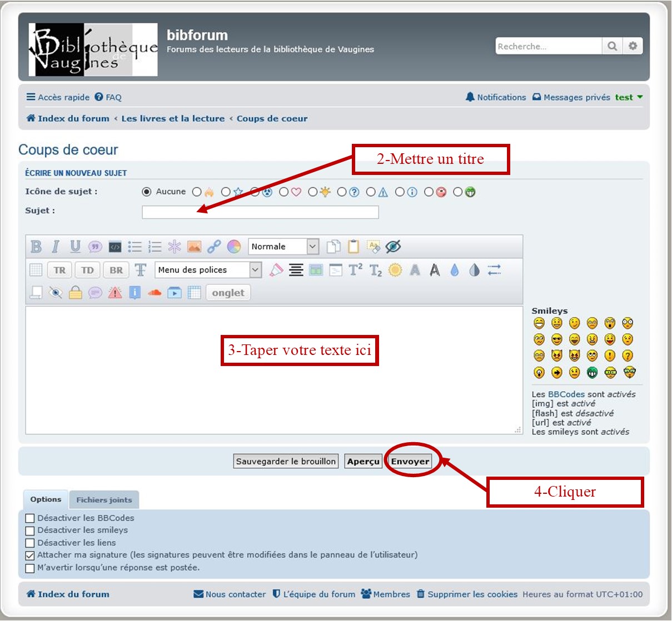Viewport: 672px width, 621px height.
Task: Open the Accès rapide menu
Action: (x=58, y=97)
